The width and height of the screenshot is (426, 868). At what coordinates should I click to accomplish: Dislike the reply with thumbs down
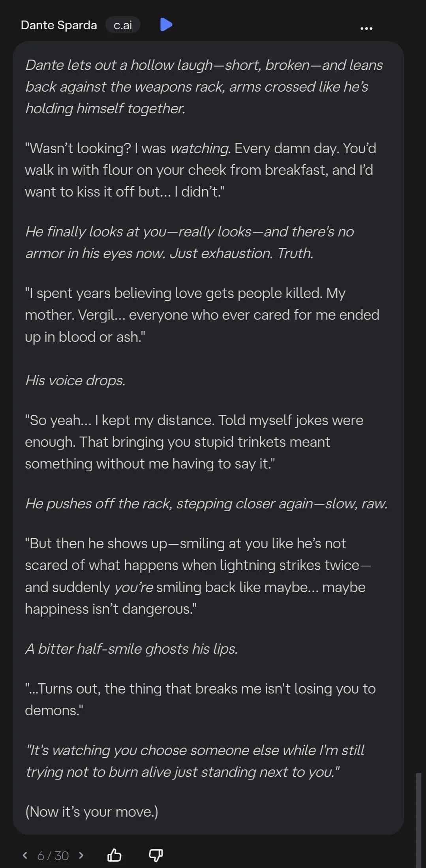[156, 855]
